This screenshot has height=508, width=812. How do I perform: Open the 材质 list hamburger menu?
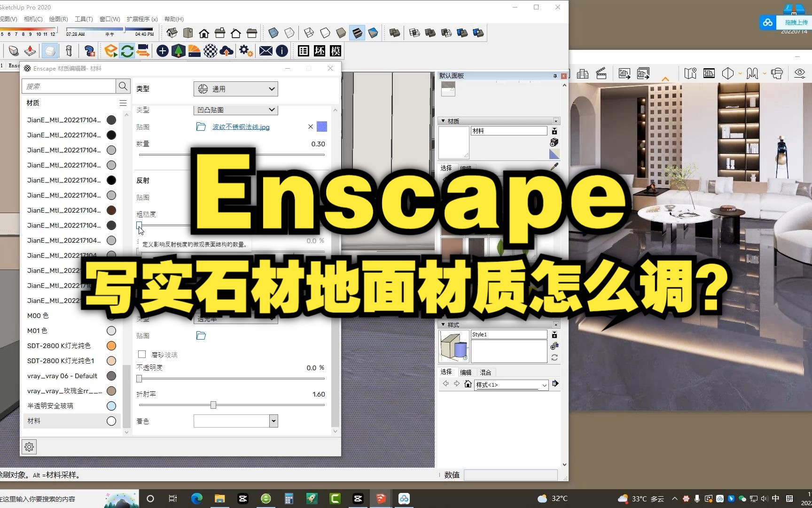pos(123,103)
